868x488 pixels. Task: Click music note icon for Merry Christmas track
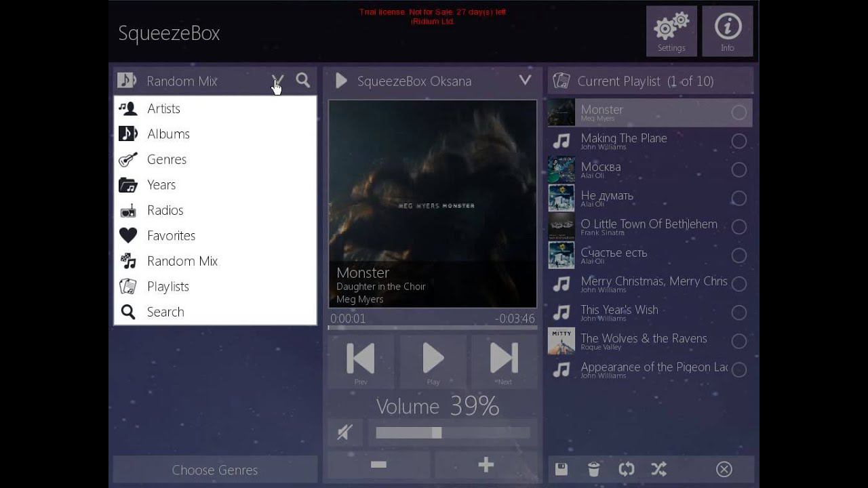click(x=561, y=284)
